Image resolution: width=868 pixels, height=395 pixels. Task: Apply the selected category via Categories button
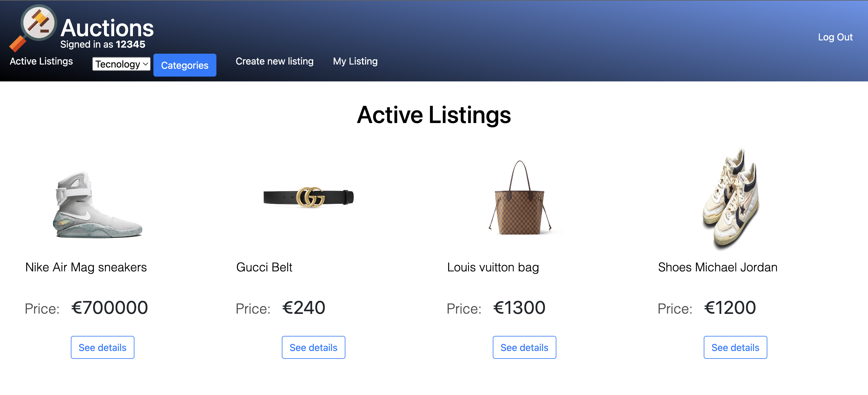pyautogui.click(x=185, y=65)
